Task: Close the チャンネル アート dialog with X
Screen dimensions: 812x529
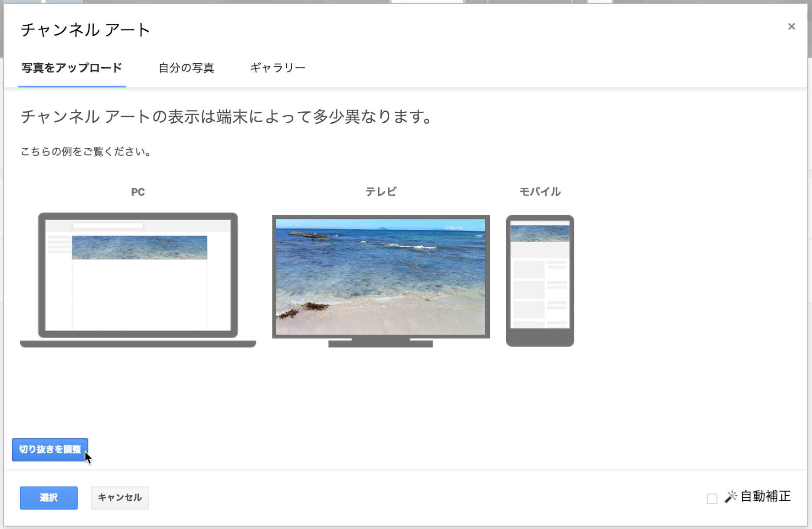Action: pos(791,26)
